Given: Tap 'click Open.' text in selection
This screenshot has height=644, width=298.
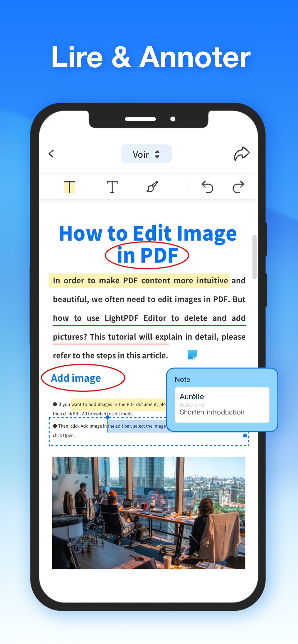Looking at the screenshot, I should coord(64,435).
